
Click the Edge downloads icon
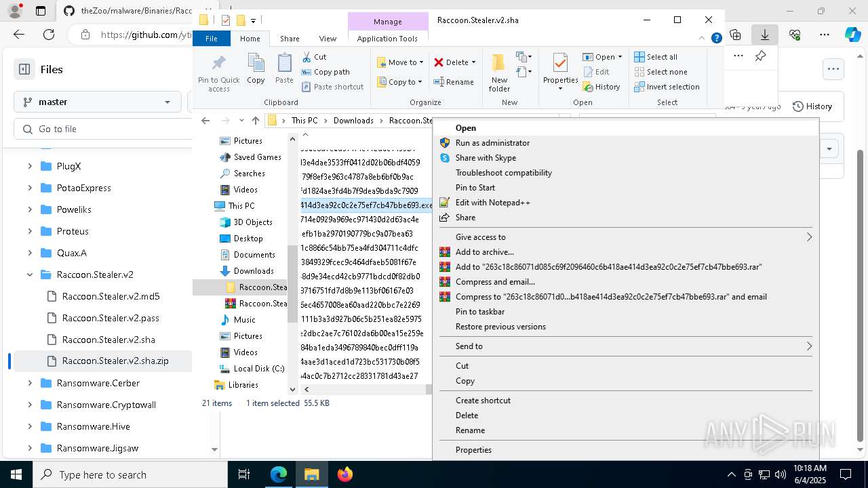(764, 35)
